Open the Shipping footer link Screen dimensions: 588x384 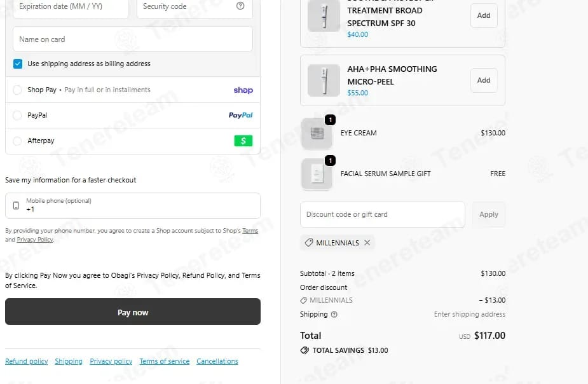(x=69, y=361)
